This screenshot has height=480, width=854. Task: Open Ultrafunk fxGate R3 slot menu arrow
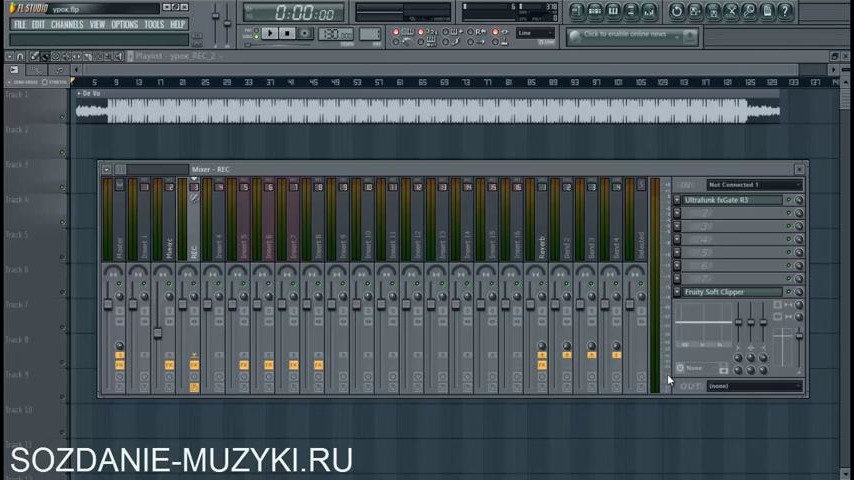(x=677, y=200)
